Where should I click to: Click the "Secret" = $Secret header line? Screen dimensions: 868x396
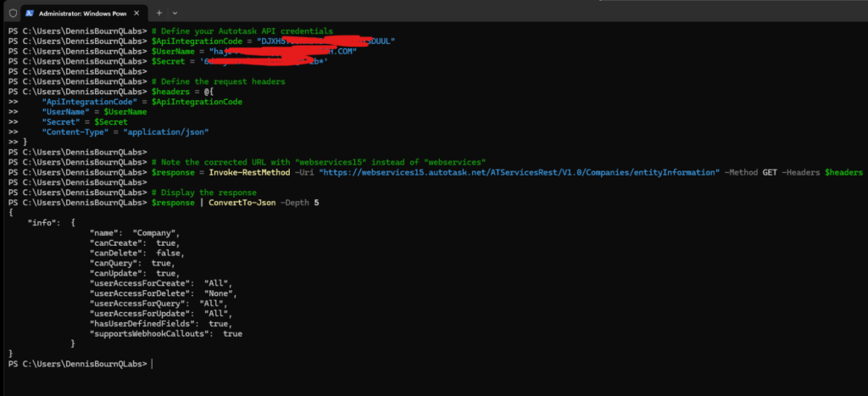tap(85, 122)
